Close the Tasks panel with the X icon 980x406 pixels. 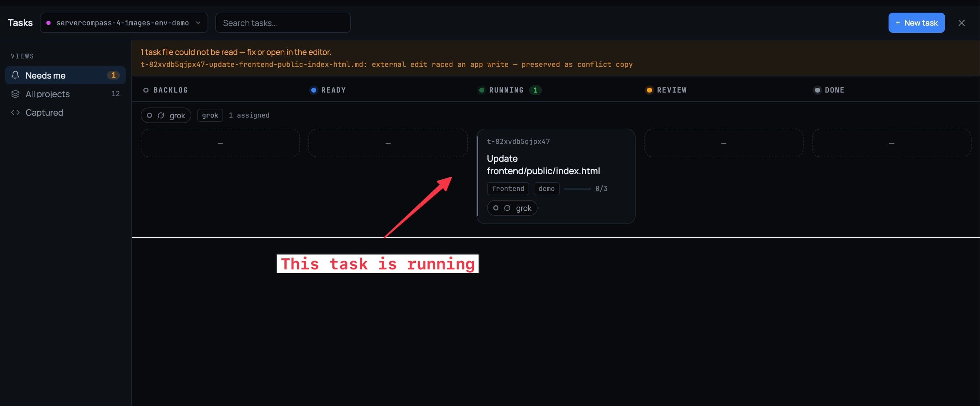962,23
